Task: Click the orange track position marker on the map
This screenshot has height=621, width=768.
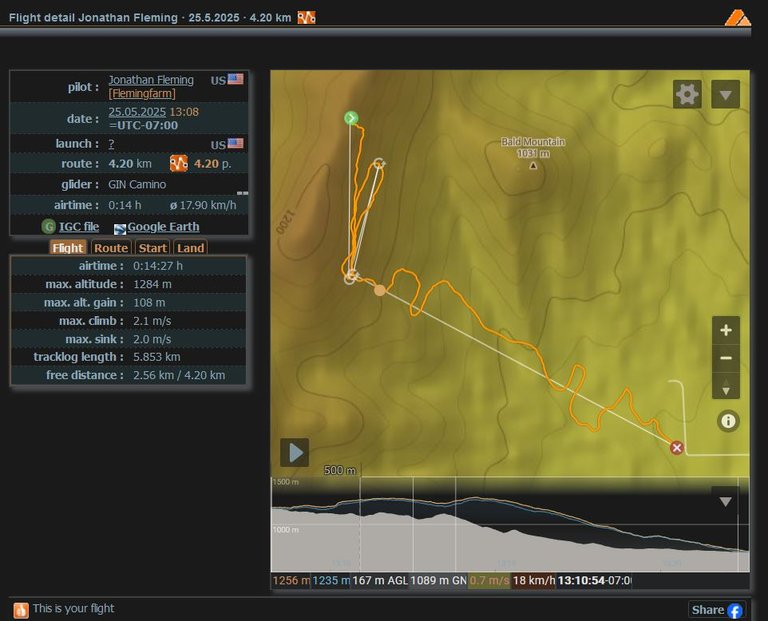Action: pos(379,290)
